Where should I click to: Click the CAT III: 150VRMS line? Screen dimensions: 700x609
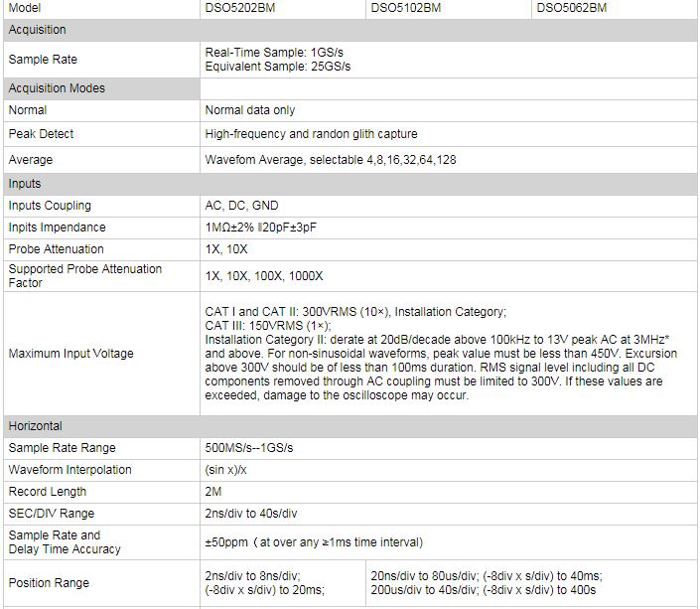[268, 326]
